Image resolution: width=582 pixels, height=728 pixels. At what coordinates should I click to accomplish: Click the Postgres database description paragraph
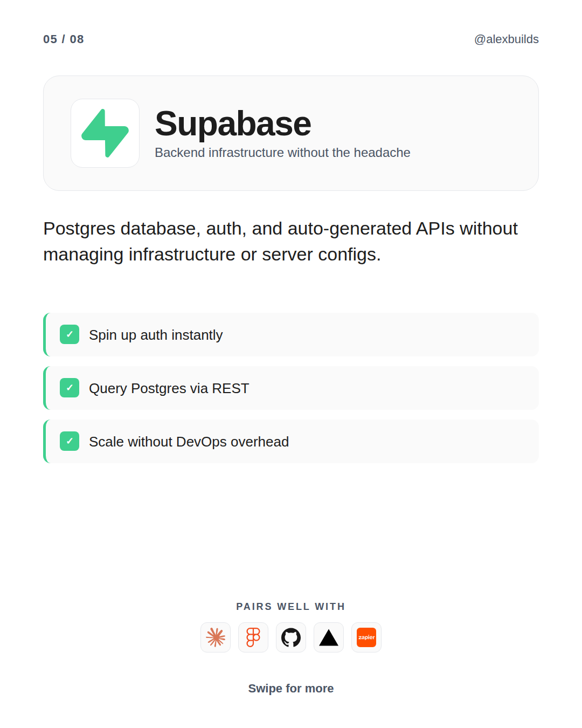click(x=280, y=242)
